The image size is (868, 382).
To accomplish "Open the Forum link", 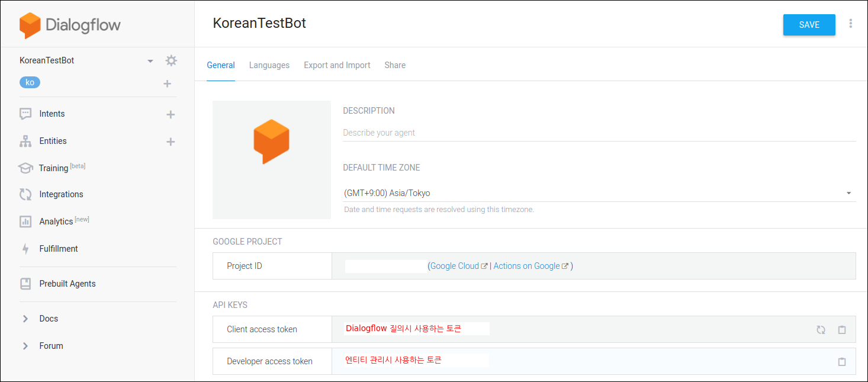I will coord(51,346).
